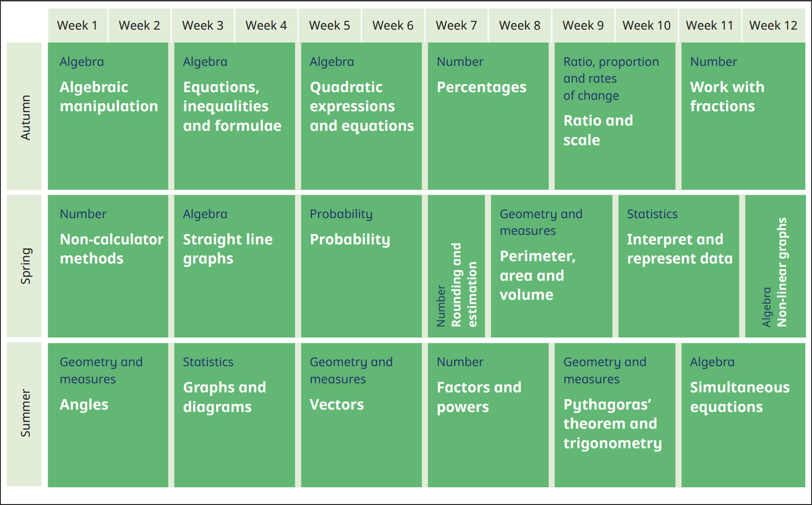The image size is (812, 505).
Task: Select the Week 6 column header
Action: coord(393,25)
